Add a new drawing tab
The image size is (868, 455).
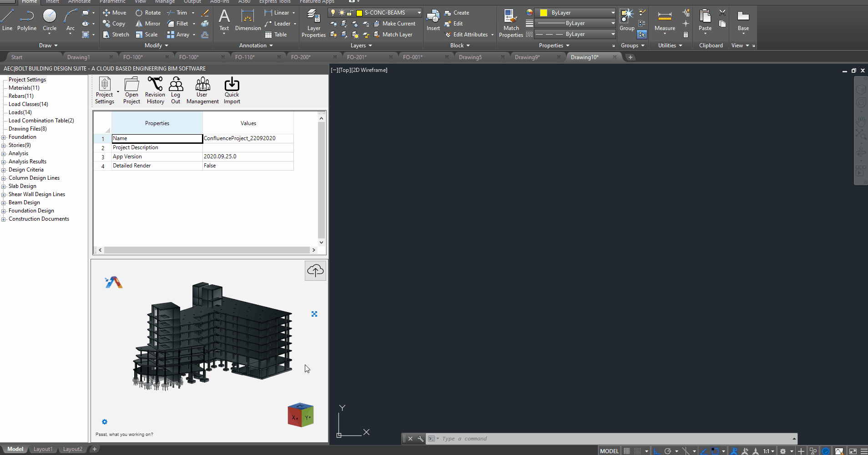click(630, 57)
